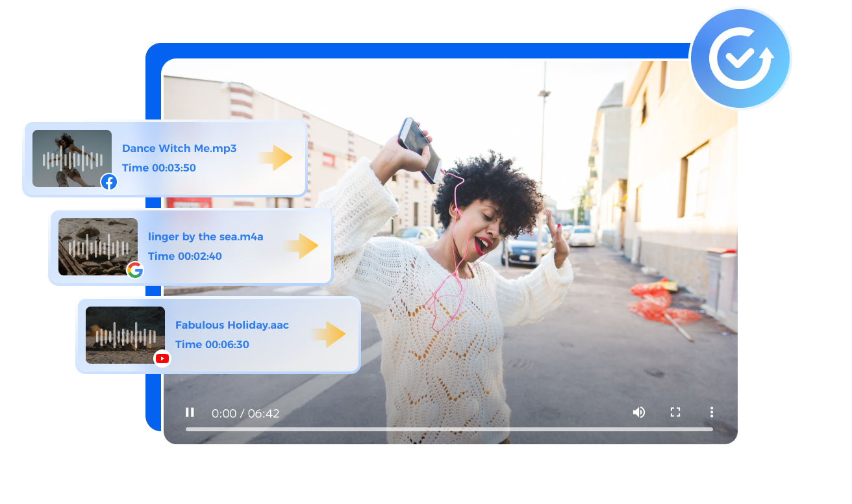Viewport: 852px width, 504px height.
Task: Open the linger by the sea.m4a thumbnail
Action: click(98, 247)
